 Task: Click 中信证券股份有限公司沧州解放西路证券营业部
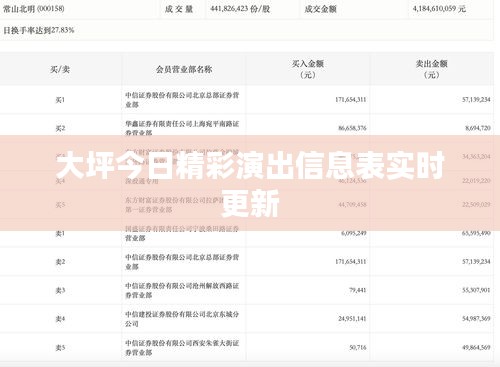click(182, 290)
